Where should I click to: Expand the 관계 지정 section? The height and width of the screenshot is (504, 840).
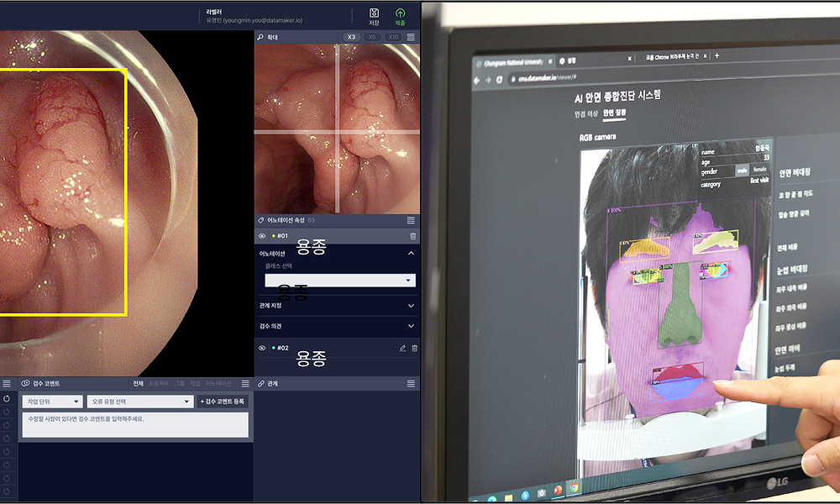point(411,306)
